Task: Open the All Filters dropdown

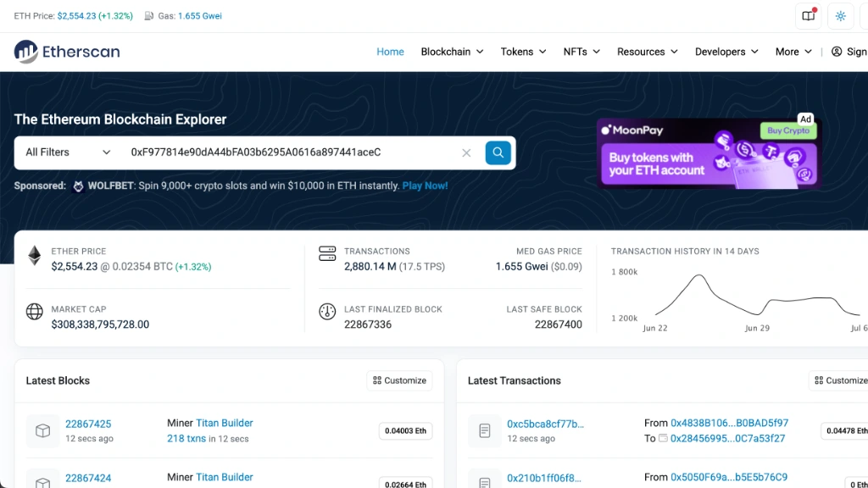Action: coord(68,152)
